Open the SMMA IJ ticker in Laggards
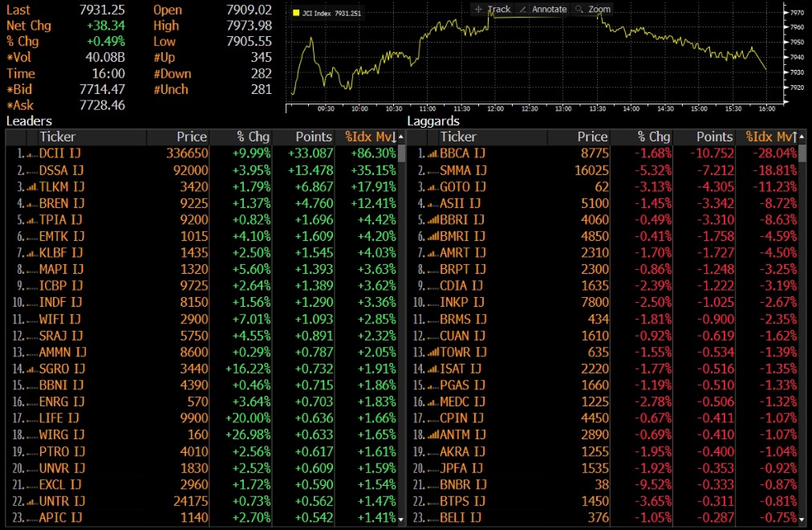The image size is (812, 530). coord(462,170)
